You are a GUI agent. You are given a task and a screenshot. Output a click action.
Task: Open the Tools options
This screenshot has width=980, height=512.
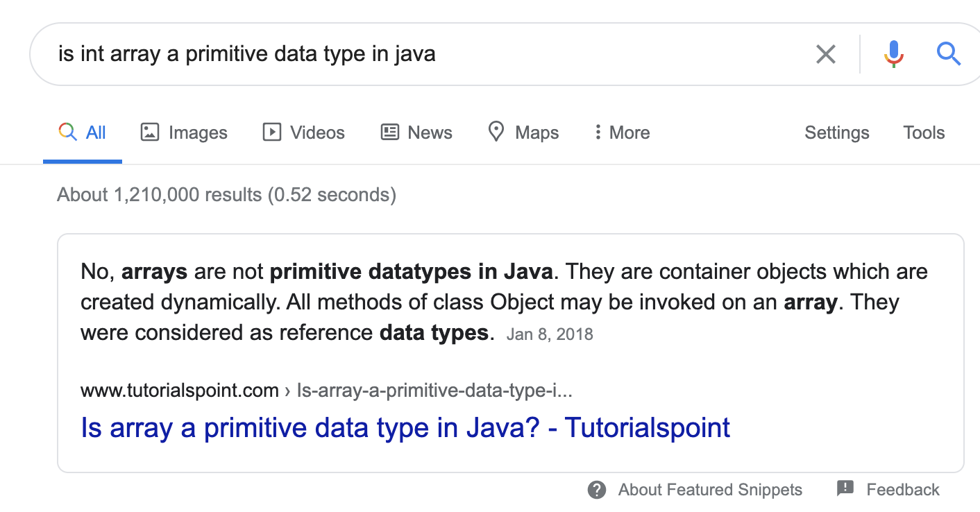point(924,133)
